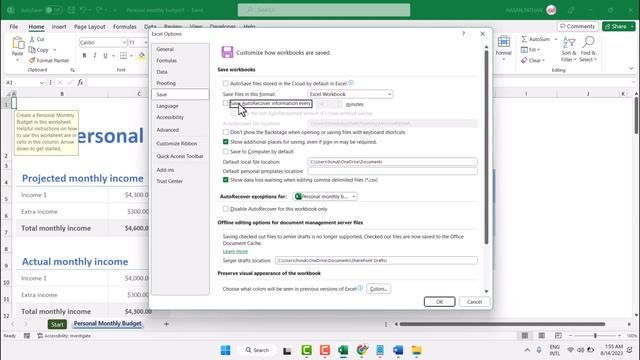The image size is (640, 360).
Task: Click the Save icon in title bar
Action: (x=71, y=10)
